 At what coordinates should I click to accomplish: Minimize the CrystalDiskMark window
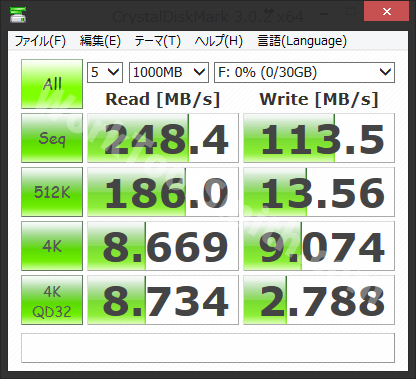click(x=323, y=13)
